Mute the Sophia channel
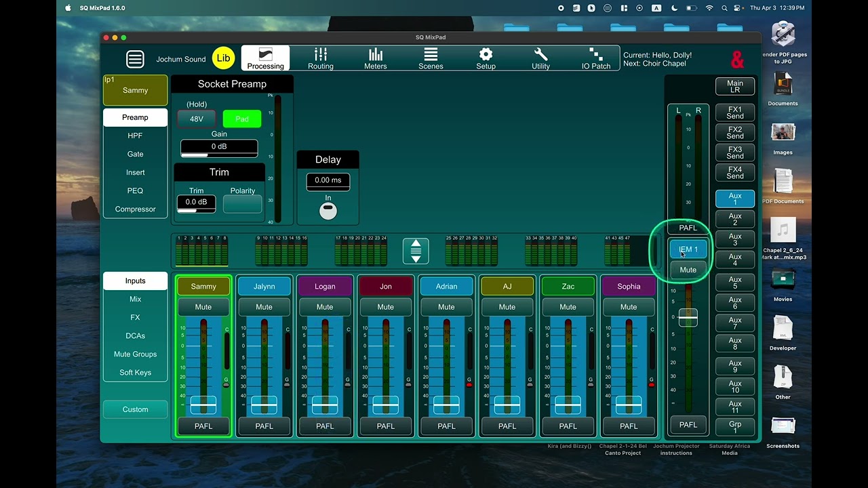 (x=629, y=307)
